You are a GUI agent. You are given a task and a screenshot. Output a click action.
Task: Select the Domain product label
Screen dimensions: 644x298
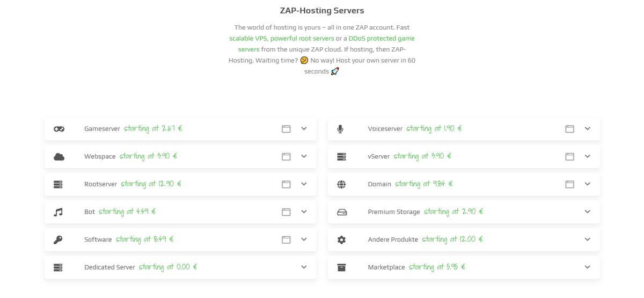click(379, 184)
